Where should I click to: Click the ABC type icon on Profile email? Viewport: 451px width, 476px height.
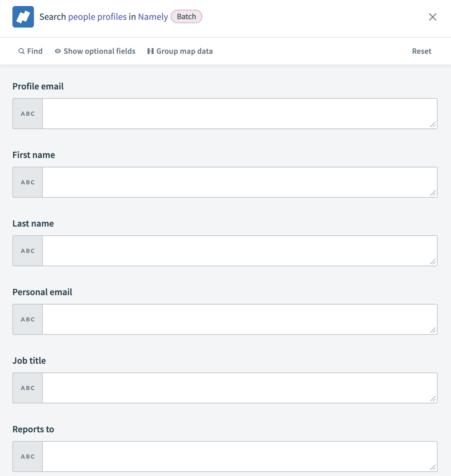coord(27,113)
